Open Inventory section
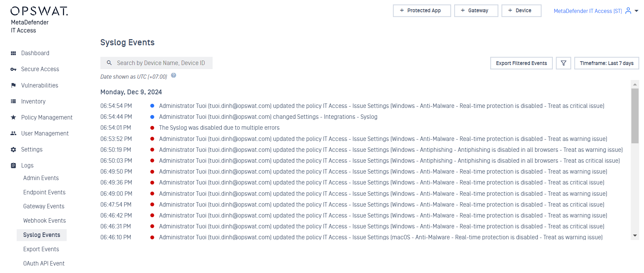Screen dimensions: 644x273 (33, 101)
